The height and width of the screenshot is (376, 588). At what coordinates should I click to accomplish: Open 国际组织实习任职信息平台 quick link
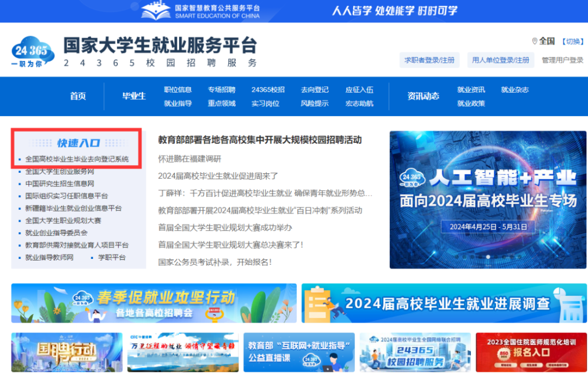(x=66, y=196)
